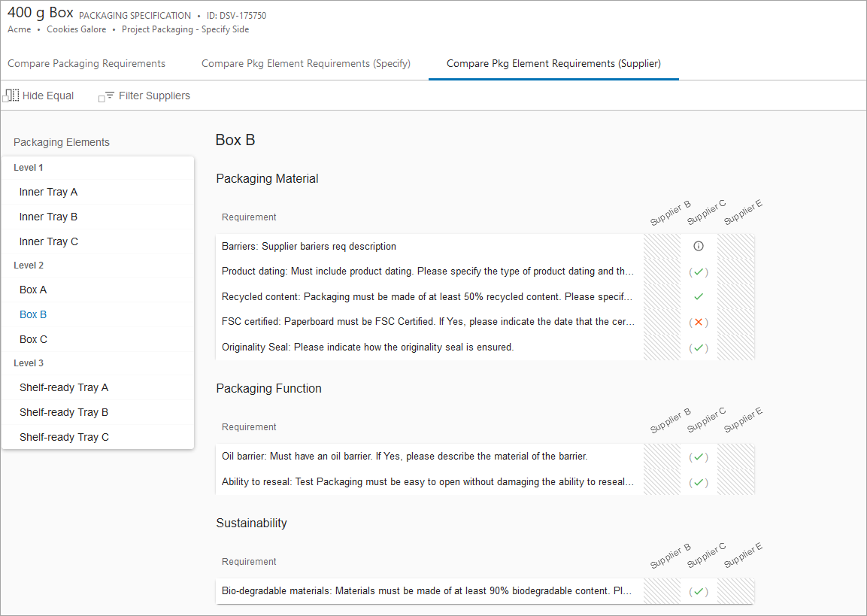Viewport: 867px width, 616px height.
Task: Click the check mark for Oil barrier
Action: [x=699, y=457]
